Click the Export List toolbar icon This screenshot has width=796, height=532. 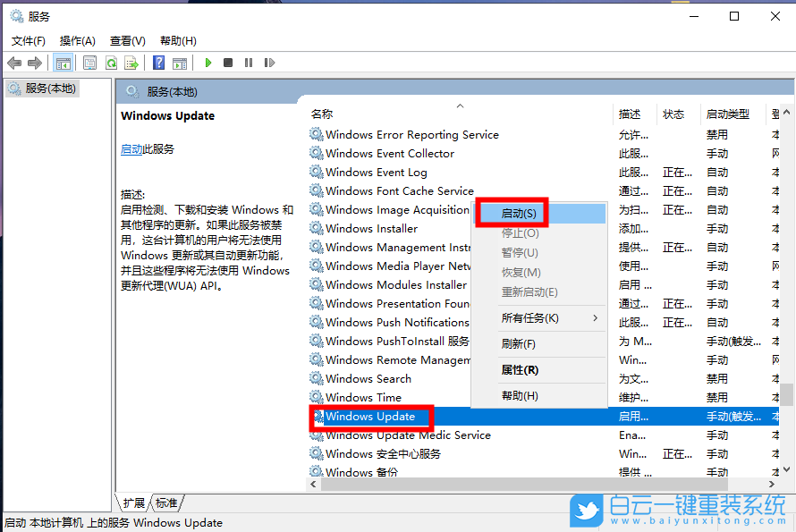pyautogui.click(x=132, y=63)
